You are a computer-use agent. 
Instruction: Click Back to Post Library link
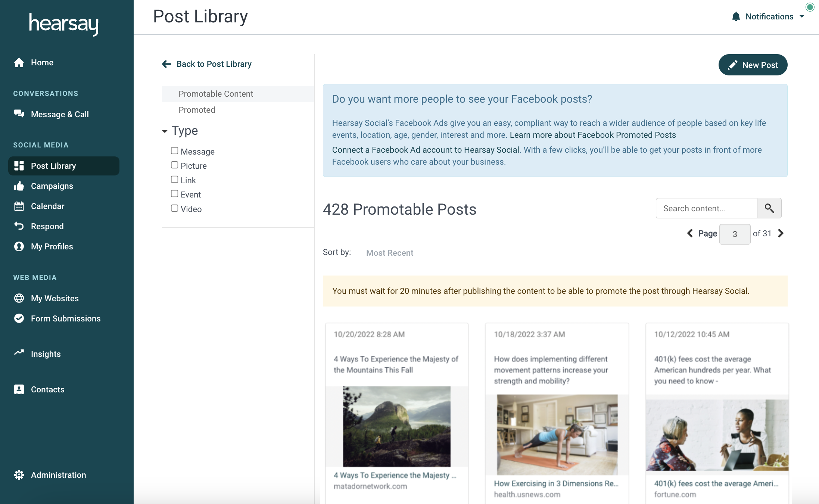click(x=214, y=64)
